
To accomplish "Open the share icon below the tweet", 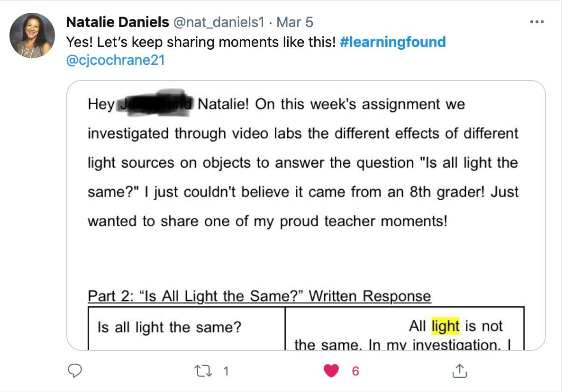I will point(458,372).
